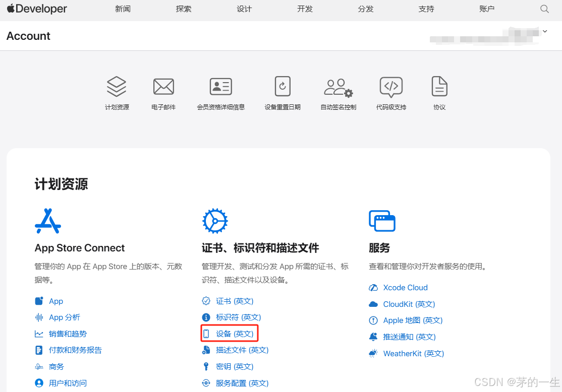This screenshot has height=392, width=562.
Task: Click the Account page title
Action: tap(28, 36)
